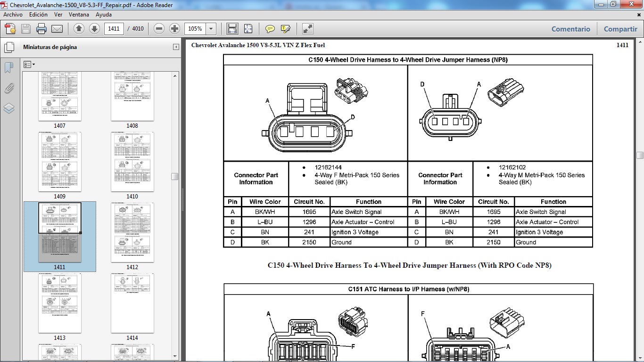
Task: Zoom out with the minus button
Action: tap(159, 29)
